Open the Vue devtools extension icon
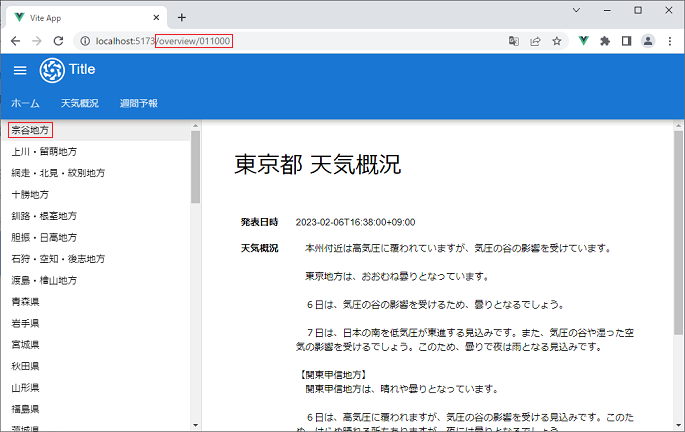 pos(583,41)
